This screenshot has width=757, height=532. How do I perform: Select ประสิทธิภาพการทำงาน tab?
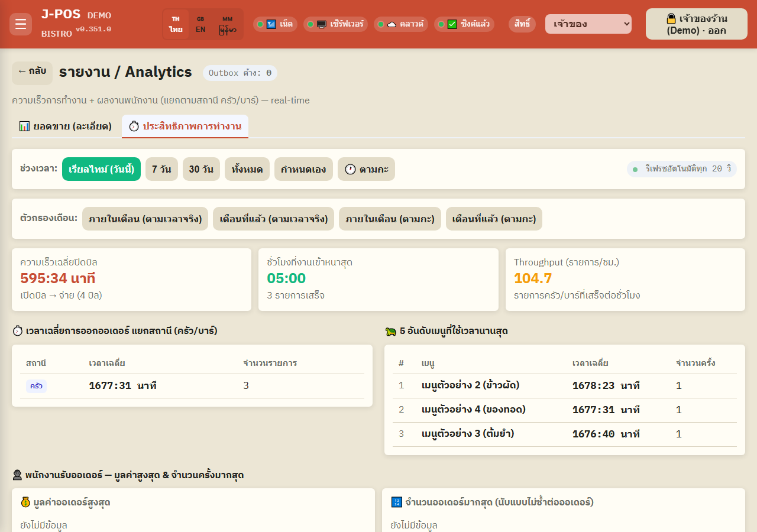(x=185, y=126)
